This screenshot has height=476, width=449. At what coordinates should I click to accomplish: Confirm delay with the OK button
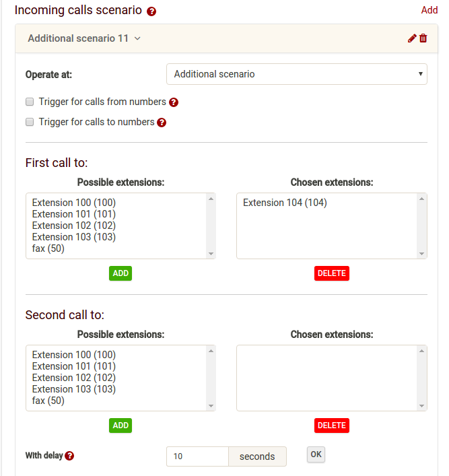click(x=316, y=454)
